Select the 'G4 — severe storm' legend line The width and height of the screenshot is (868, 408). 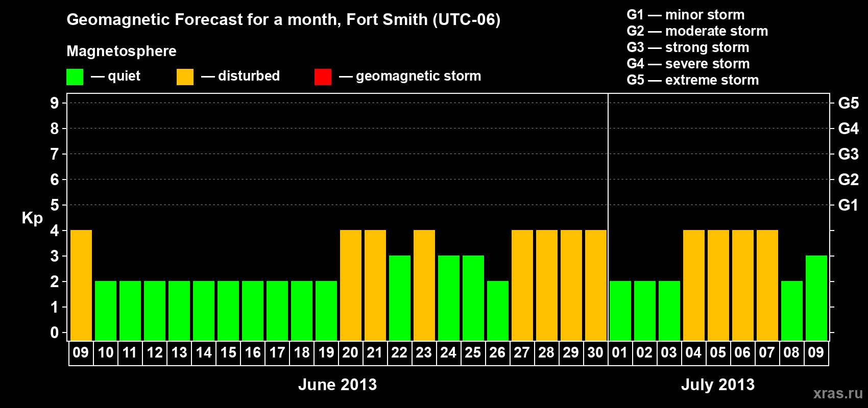pos(688,64)
